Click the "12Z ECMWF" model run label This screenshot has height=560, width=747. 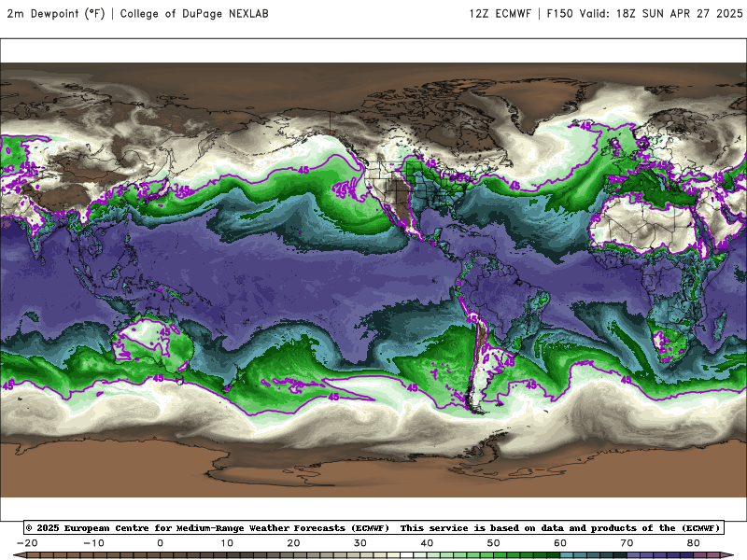tap(500, 14)
